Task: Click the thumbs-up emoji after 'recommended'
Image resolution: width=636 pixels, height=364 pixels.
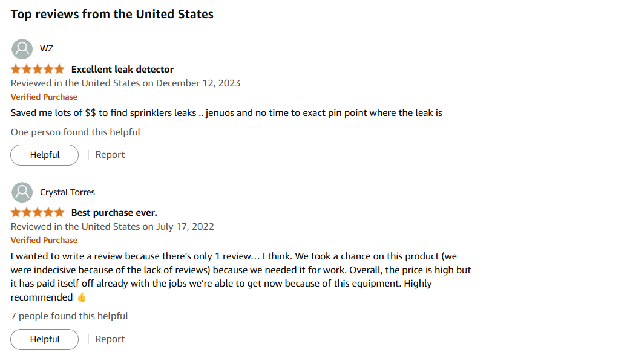Action: (82, 297)
